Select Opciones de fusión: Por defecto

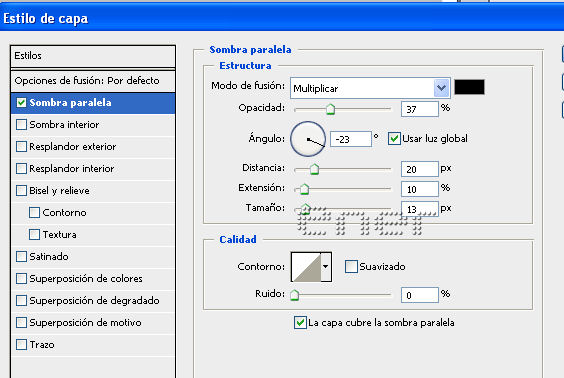(x=93, y=81)
